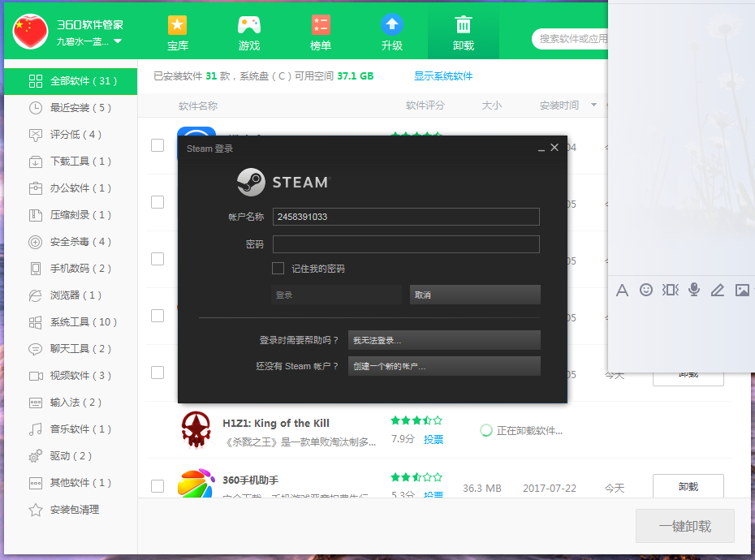Select 办公软件 (1) category
This screenshot has height=560, width=755.
[x=71, y=188]
